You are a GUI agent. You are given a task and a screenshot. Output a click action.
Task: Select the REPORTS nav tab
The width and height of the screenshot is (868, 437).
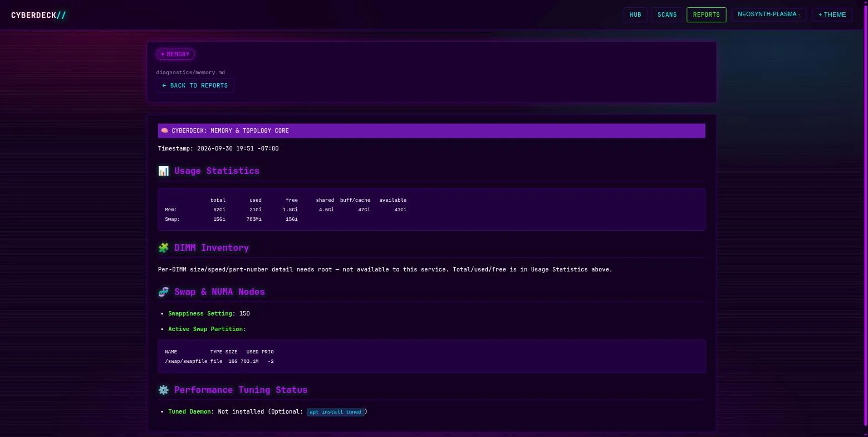[707, 15]
